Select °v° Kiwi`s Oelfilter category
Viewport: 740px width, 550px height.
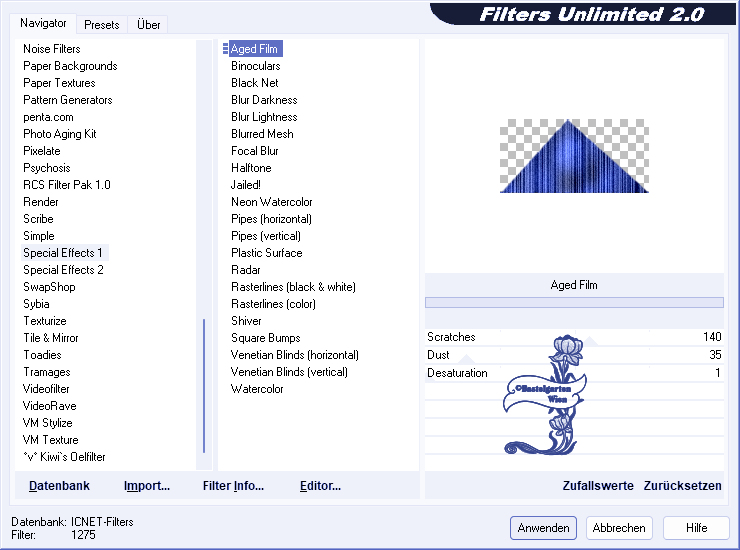(64, 457)
